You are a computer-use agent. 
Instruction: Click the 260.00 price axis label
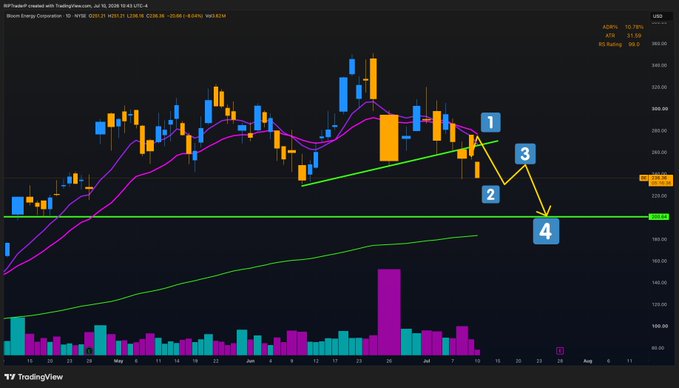click(659, 152)
